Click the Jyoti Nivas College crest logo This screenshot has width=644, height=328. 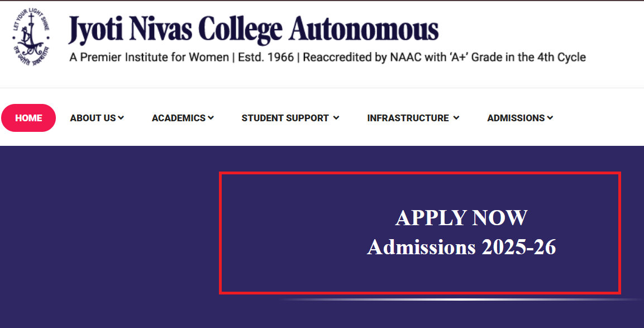(x=31, y=37)
